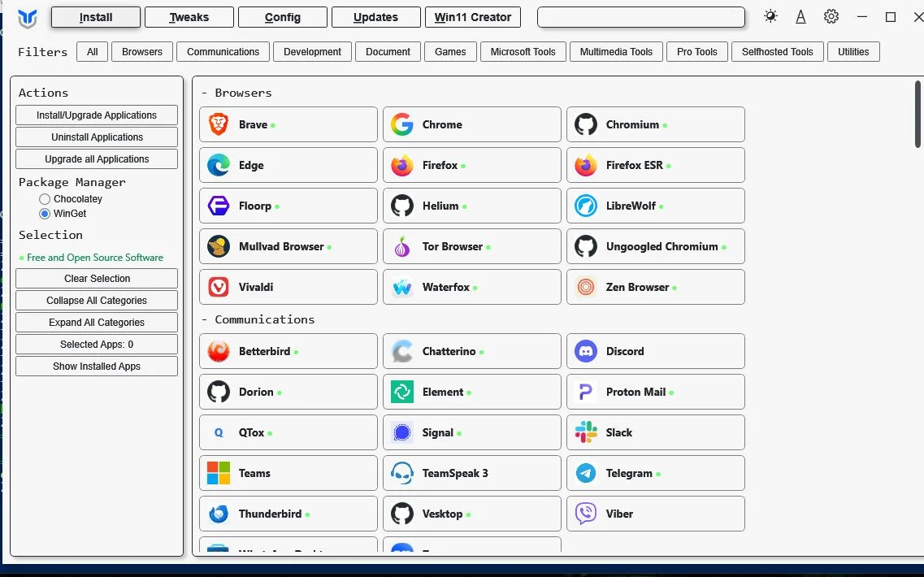Switch to the Tweaks tab
The width and height of the screenshot is (924, 577).
[x=189, y=17]
